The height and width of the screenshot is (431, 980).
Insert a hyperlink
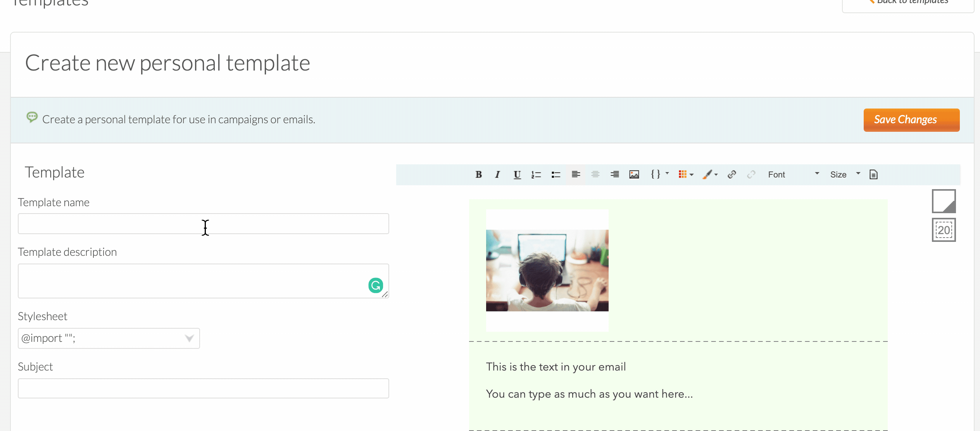pyautogui.click(x=732, y=174)
